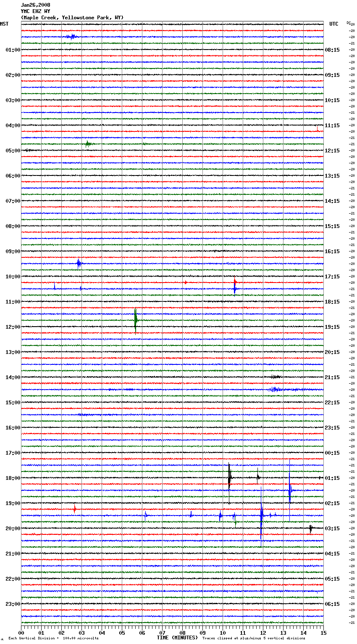Click the "13" tick label on minutes axis

283,633
